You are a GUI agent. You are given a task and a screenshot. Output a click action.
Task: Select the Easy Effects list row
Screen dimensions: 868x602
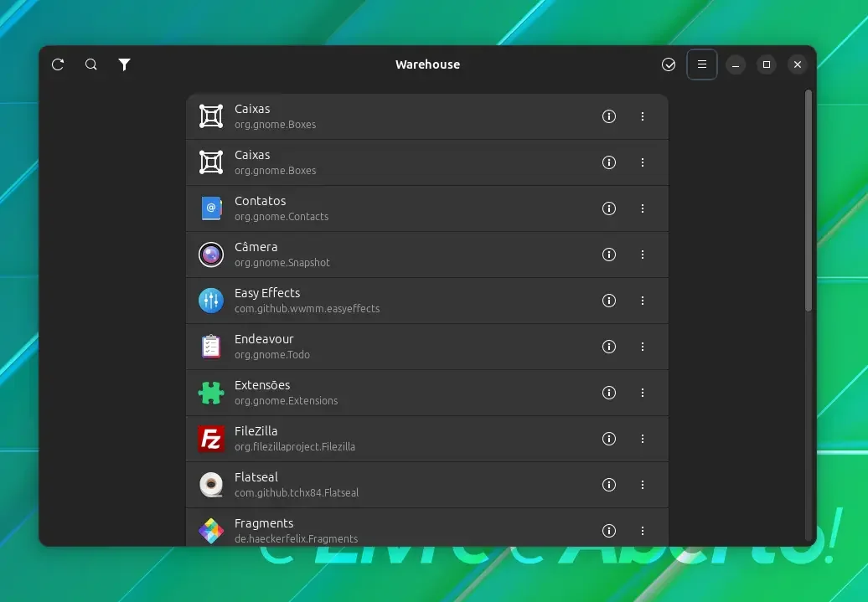pos(426,301)
